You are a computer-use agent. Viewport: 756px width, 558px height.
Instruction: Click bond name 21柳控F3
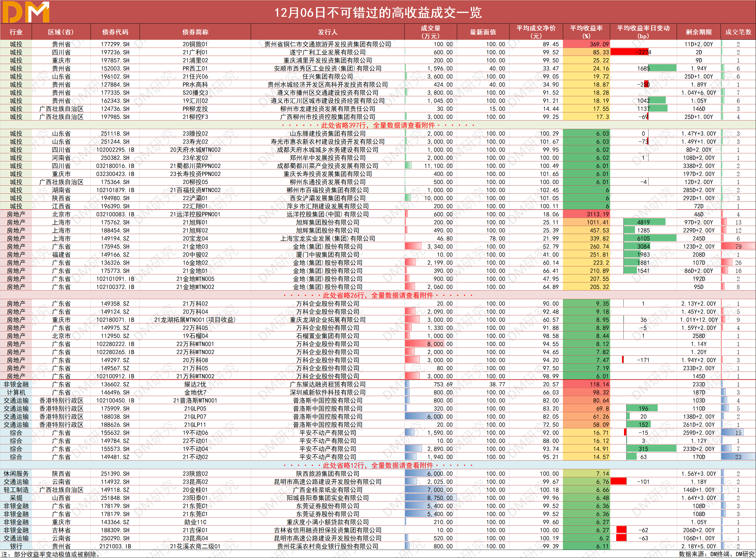pyautogui.click(x=195, y=117)
